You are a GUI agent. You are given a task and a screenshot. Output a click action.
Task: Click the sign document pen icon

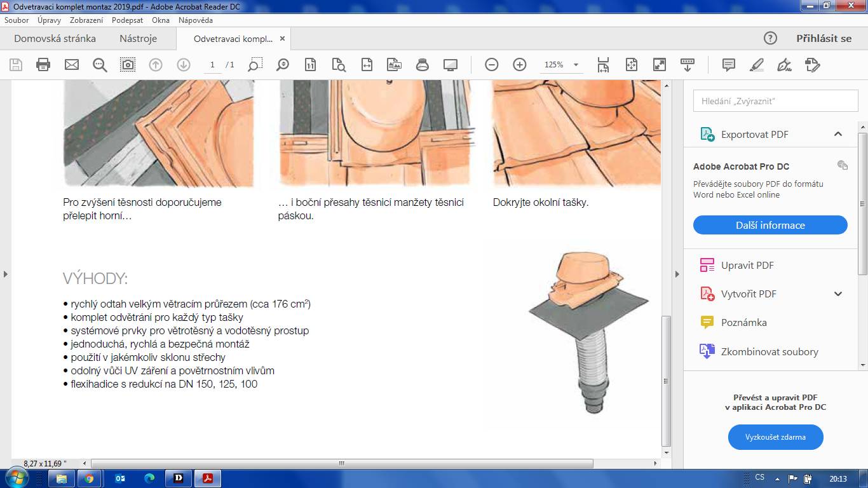tap(785, 65)
